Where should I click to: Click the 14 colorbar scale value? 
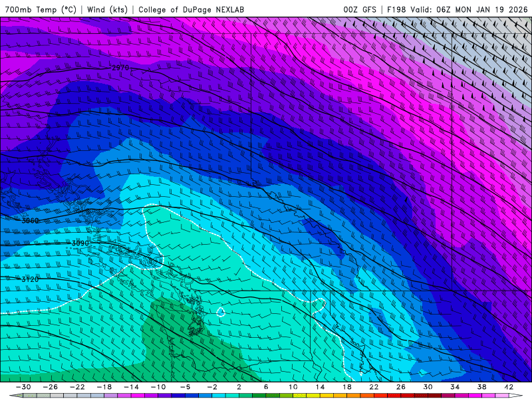(x=320, y=387)
